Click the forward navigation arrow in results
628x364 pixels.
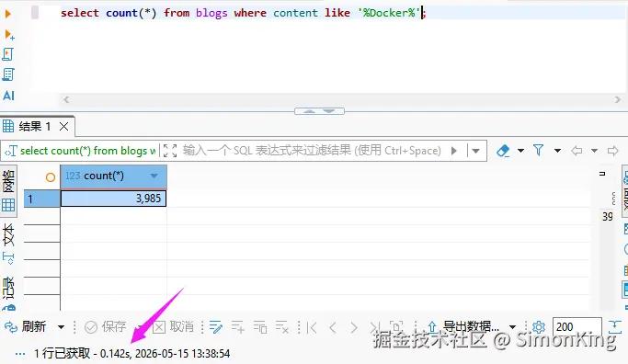click(612, 151)
